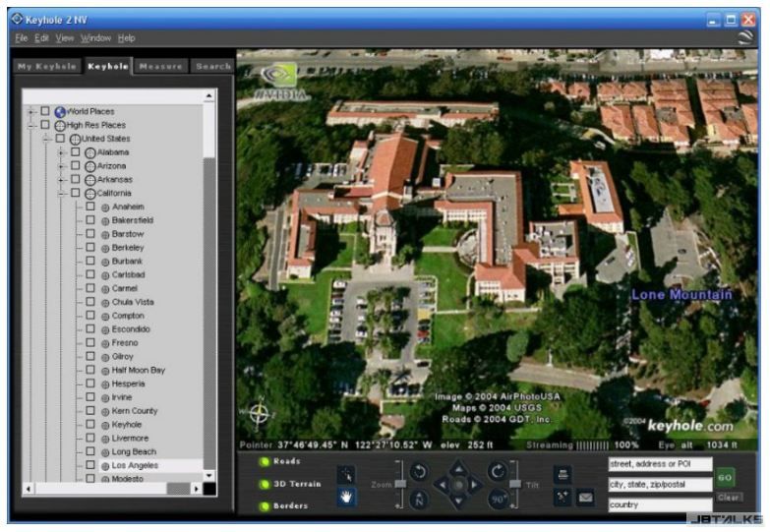Select Berkeley in the places tree
Image resolution: width=770 pixels, height=532 pixels.
click(128, 248)
